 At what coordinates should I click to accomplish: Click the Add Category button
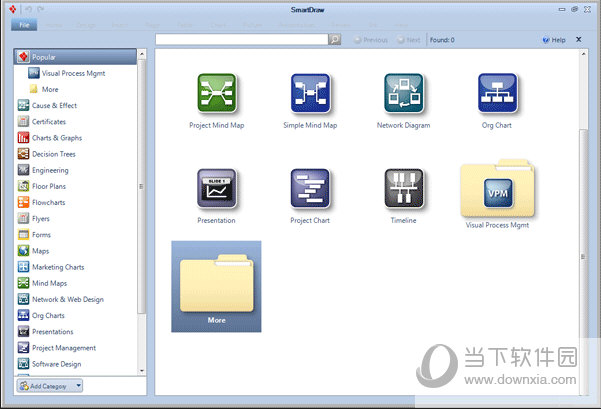[x=45, y=386]
